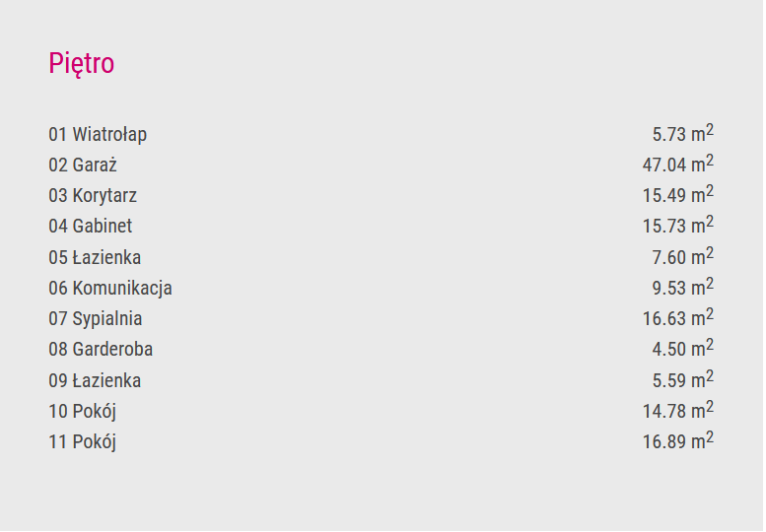This screenshot has height=532, width=766.
Task: Select the 16.89 m² room area value
Action: pyautogui.click(x=678, y=440)
